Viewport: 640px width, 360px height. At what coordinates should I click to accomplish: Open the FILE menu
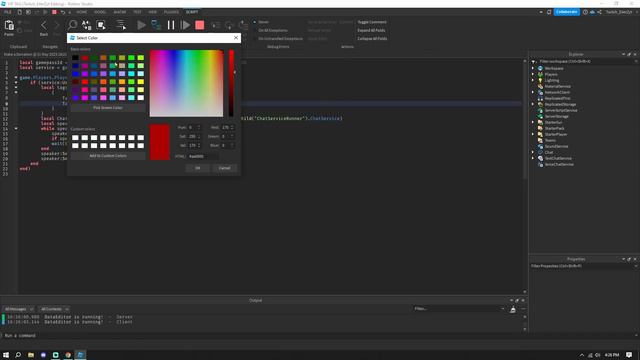point(7,12)
